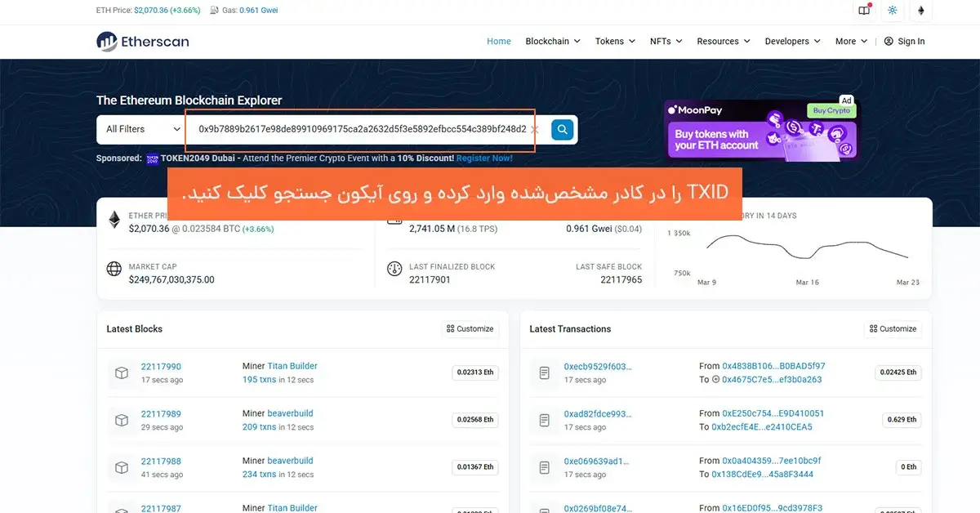This screenshot has height=513, width=980.
Task: Click the document icon for 0xecb9529f603
Action: pyautogui.click(x=545, y=372)
